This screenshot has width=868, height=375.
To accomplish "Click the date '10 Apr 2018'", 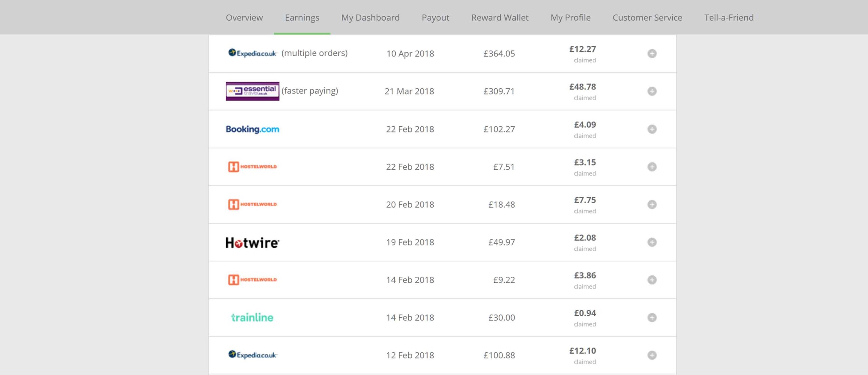I will click(x=410, y=54).
